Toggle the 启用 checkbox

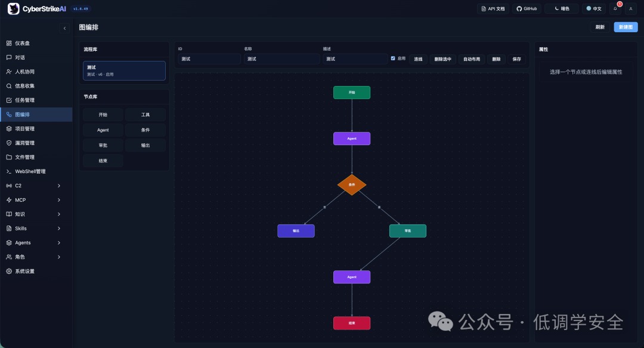[393, 58]
